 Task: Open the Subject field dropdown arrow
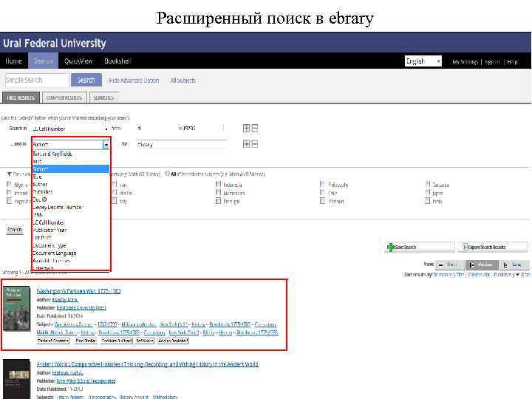coord(106,145)
